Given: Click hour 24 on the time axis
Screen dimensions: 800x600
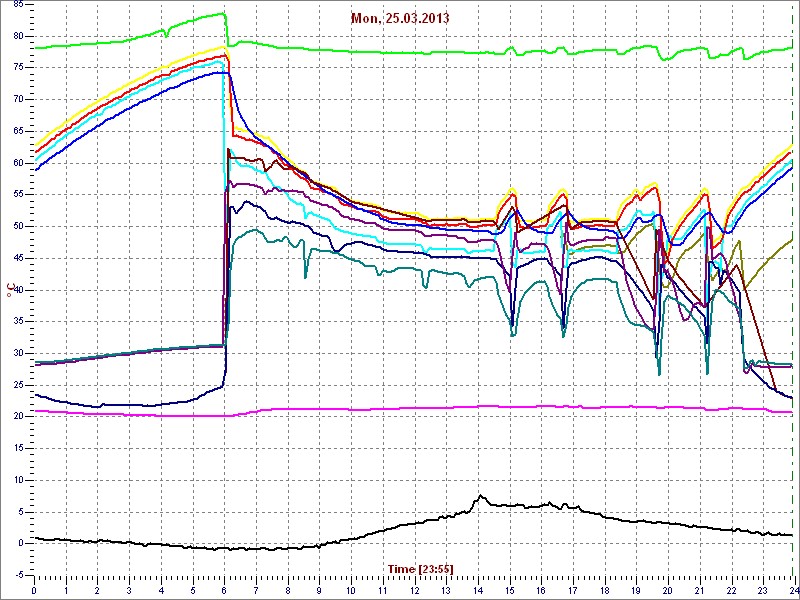Looking at the screenshot, I should [793, 590].
